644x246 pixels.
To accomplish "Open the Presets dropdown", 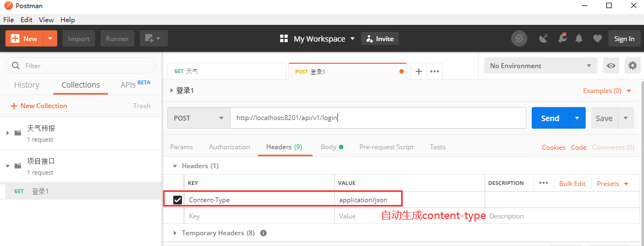I will point(612,183).
